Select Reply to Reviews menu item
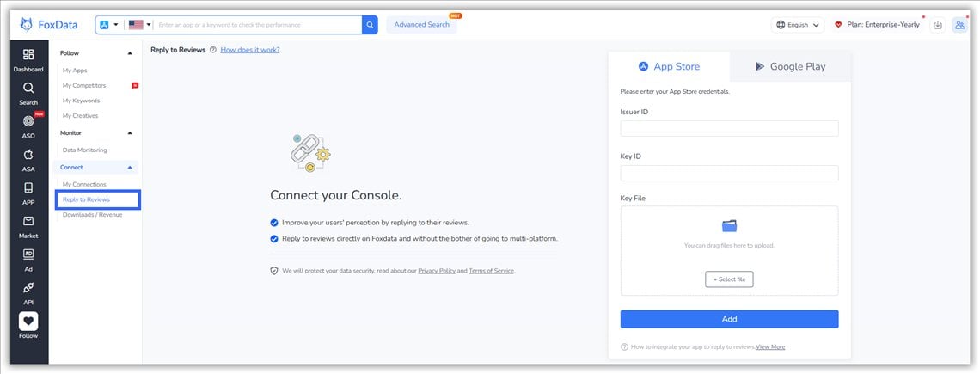Screen dimensions: 980x374 [86, 199]
